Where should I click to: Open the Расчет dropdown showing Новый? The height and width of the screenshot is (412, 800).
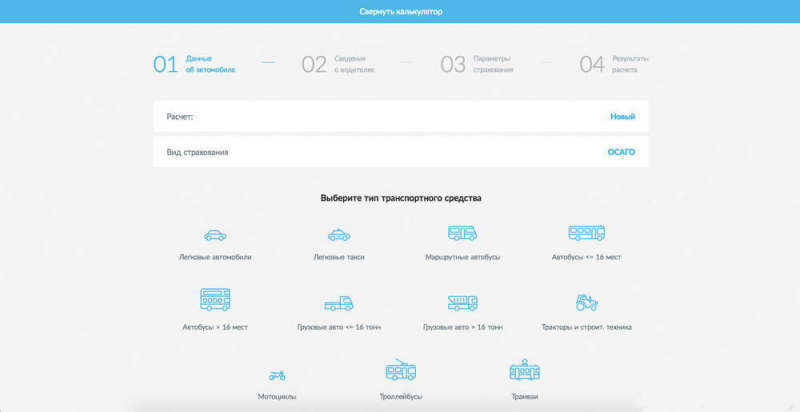[622, 117]
